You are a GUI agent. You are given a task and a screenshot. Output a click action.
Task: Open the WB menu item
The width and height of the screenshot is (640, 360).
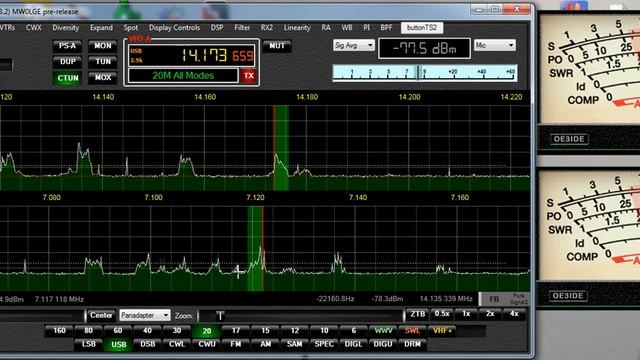(347, 28)
